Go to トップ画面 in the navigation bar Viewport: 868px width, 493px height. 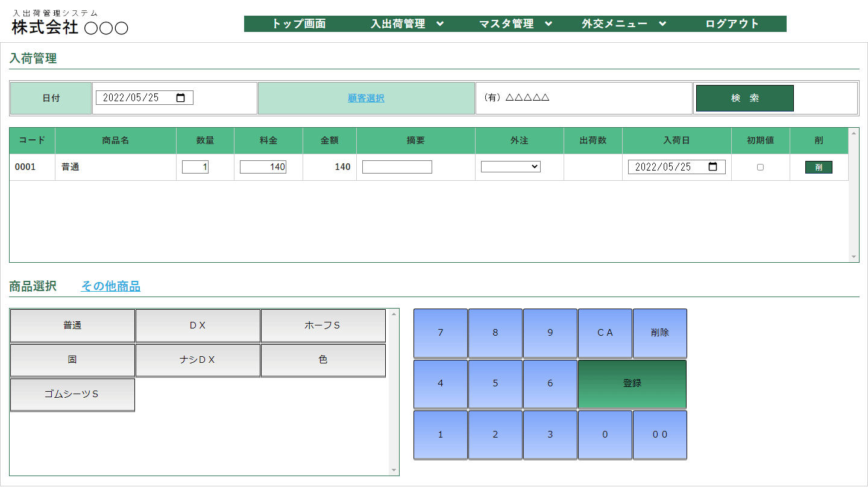coord(298,24)
